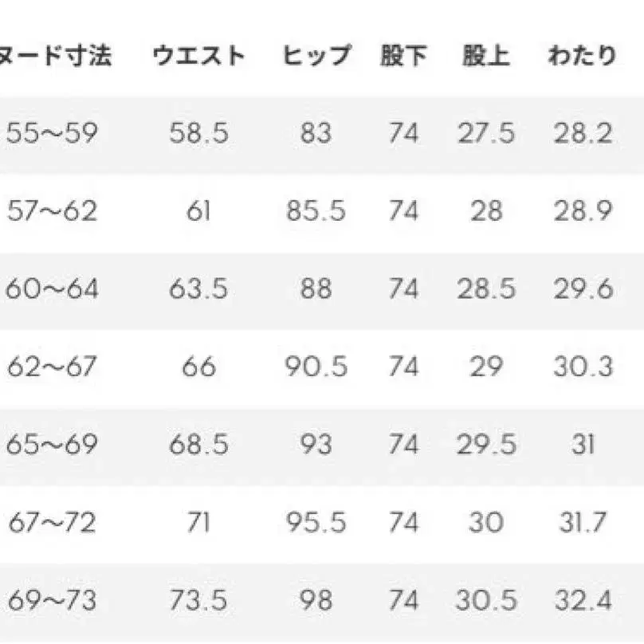Click the 73.5 waist value
This screenshot has width=644, height=644.
click(198, 599)
